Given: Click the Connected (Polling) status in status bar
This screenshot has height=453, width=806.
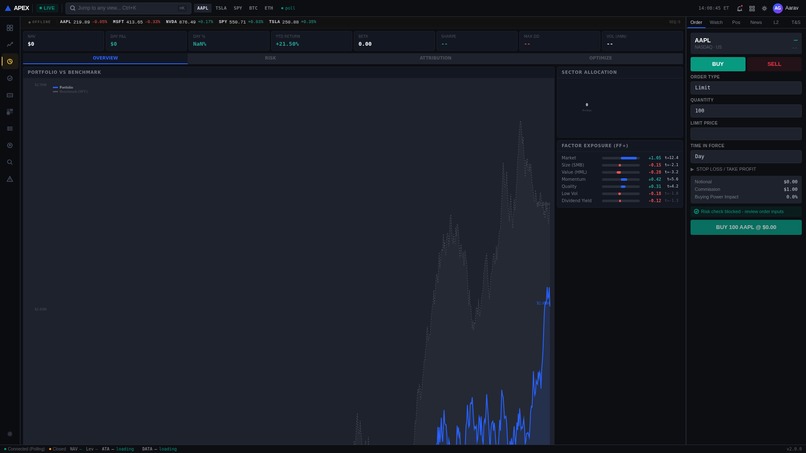Looking at the screenshot, I should click(24, 449).
